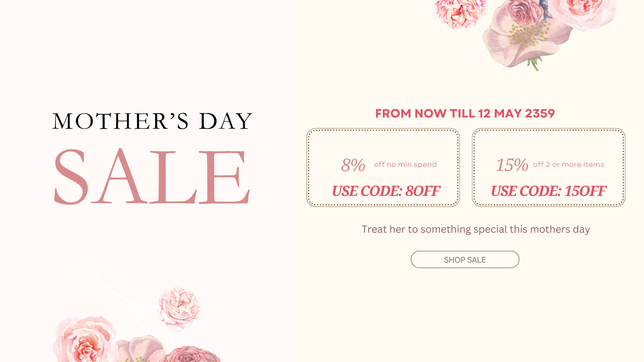Click the USE CODE: 8OFF text
This screenshot has height=362, width=644.
click(x=386, y=191)
